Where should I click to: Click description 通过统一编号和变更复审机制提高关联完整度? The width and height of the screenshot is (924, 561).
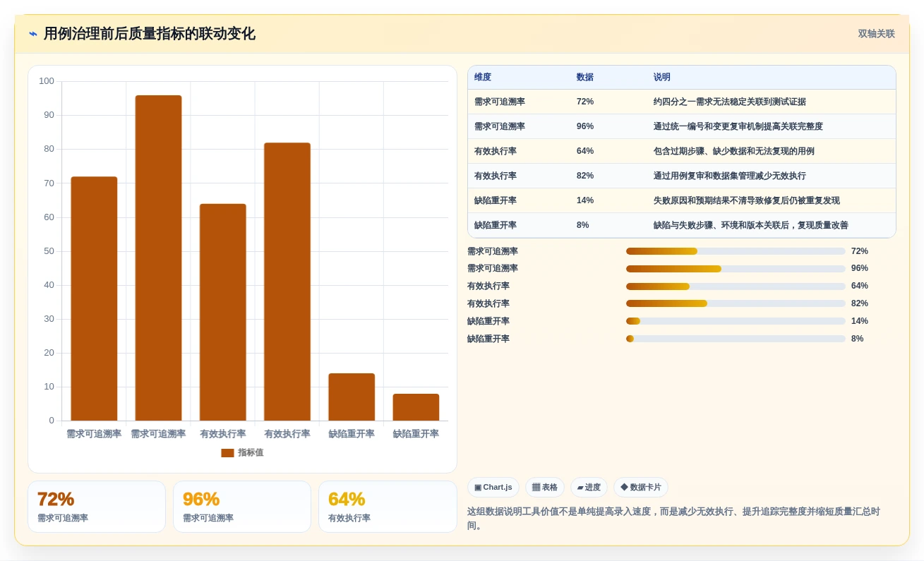(738, 126)
